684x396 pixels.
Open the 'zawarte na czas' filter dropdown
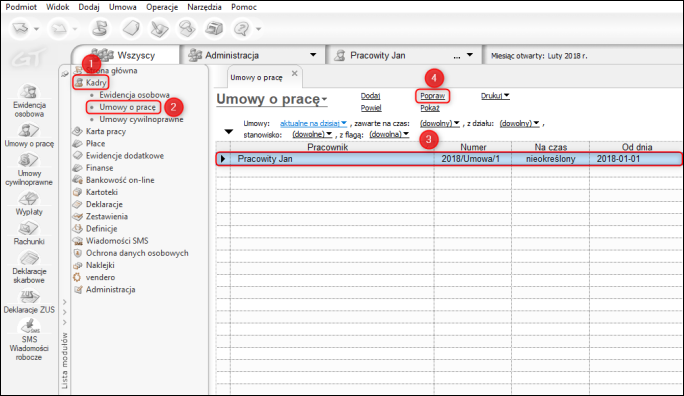coord(440,123)
